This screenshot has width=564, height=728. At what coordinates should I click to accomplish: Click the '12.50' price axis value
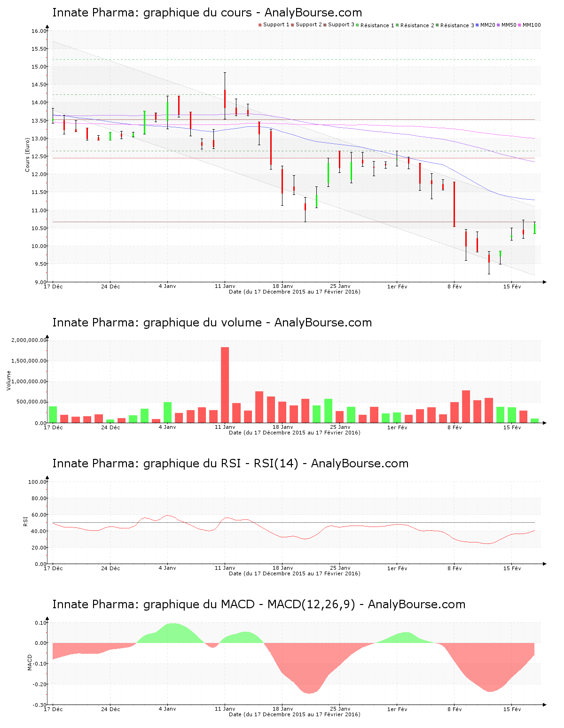click(x=39, y=156)
